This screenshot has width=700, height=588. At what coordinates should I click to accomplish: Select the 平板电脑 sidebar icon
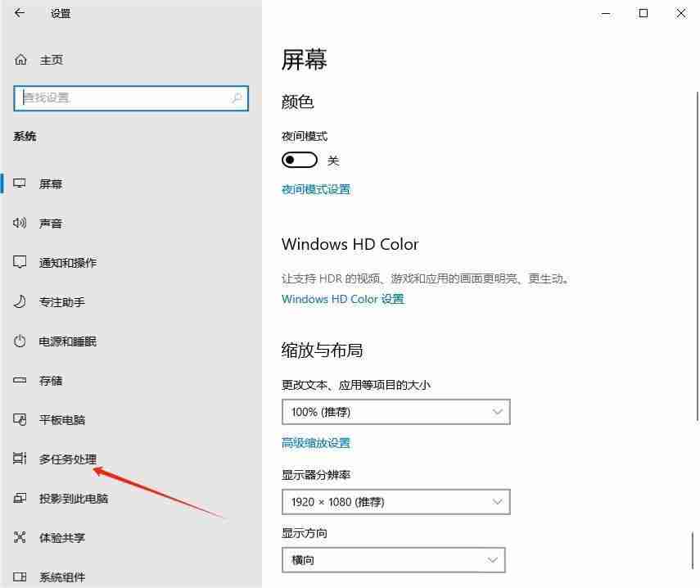[x=20, y=419]
